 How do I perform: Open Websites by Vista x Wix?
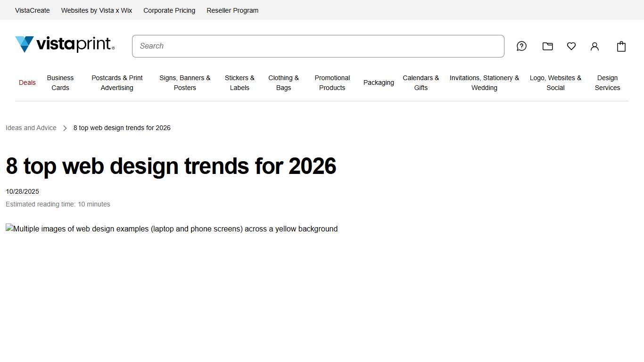[96, 10]
